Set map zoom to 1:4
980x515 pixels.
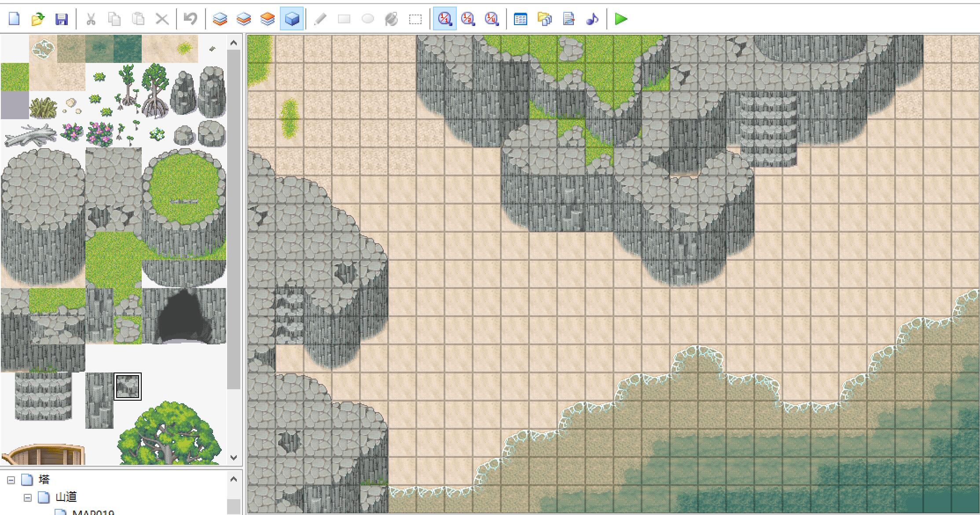tap(492, 19)
